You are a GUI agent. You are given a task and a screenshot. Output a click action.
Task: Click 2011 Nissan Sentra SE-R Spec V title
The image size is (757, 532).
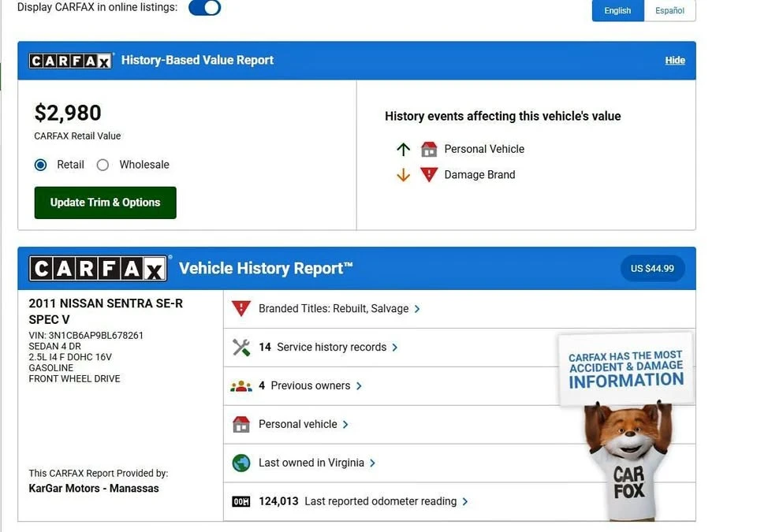point(106,311)
